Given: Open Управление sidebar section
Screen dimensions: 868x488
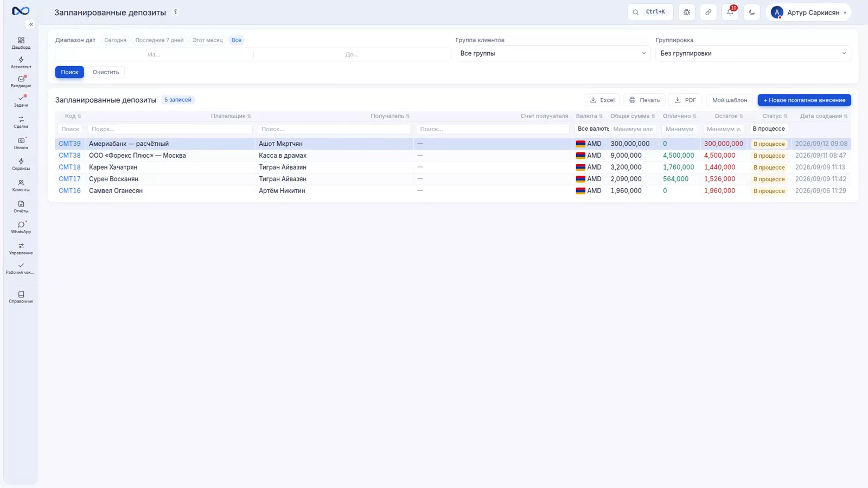Looking at the screenshot, I should (x=21, y=249).
